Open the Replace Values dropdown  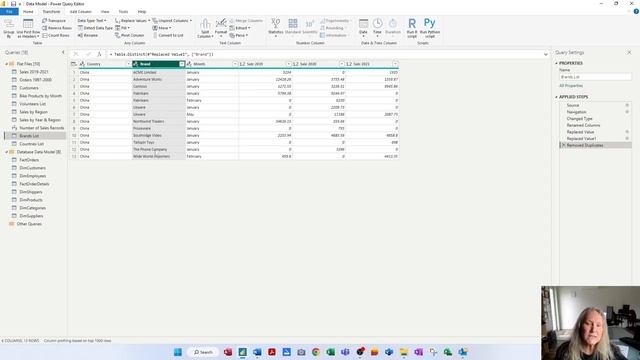click(132, 20)
